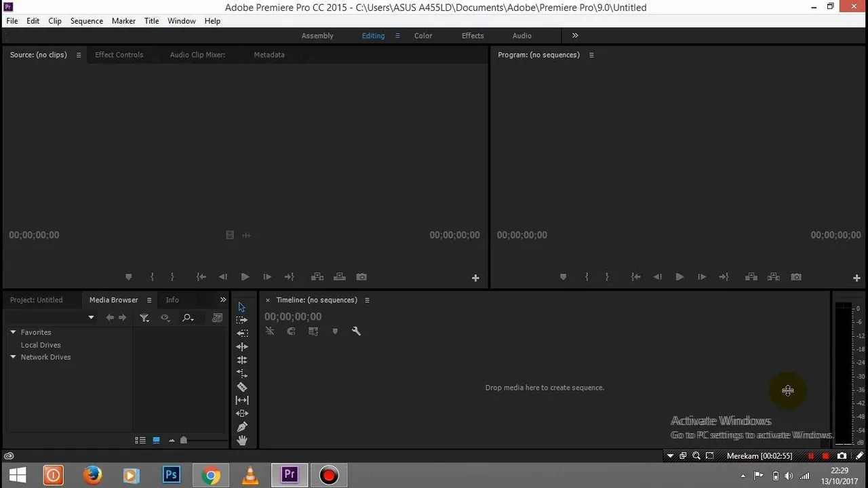Click Add Marker in Timeline panel

(x=335, y=331)
